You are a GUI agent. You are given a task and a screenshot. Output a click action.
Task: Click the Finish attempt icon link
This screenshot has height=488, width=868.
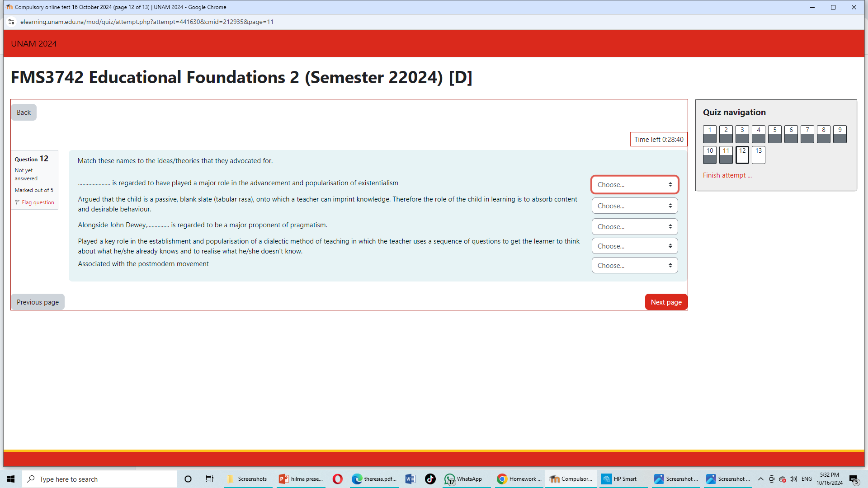(727, 174)
